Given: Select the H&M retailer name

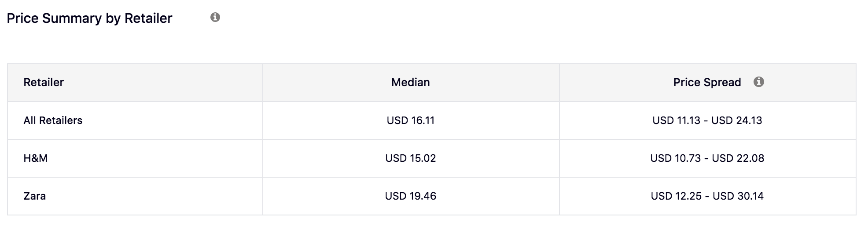Looking at the screenshot, I should pyautogui.click(x=35, y=158).
